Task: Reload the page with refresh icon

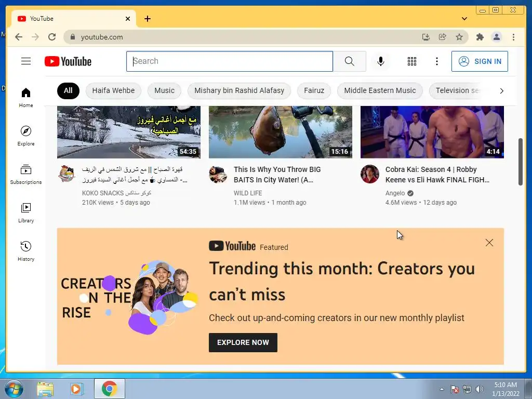Action: (52, 37)
